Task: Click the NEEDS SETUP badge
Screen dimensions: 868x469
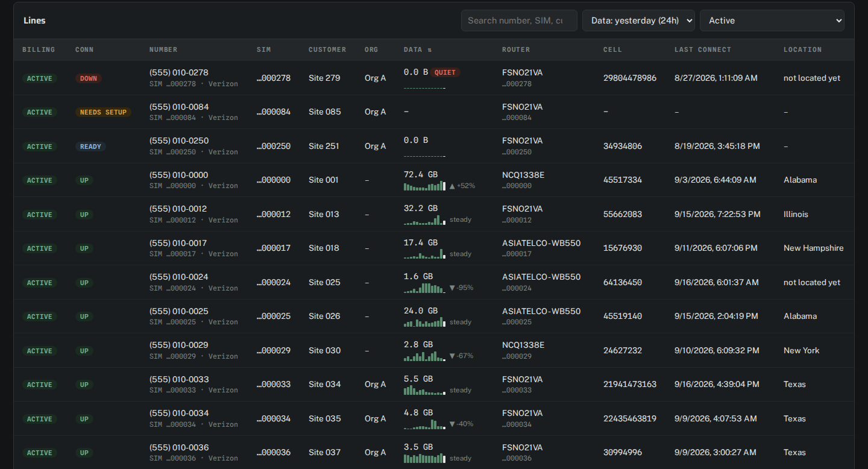Action: pyautogui.click(x=104, y=112)
